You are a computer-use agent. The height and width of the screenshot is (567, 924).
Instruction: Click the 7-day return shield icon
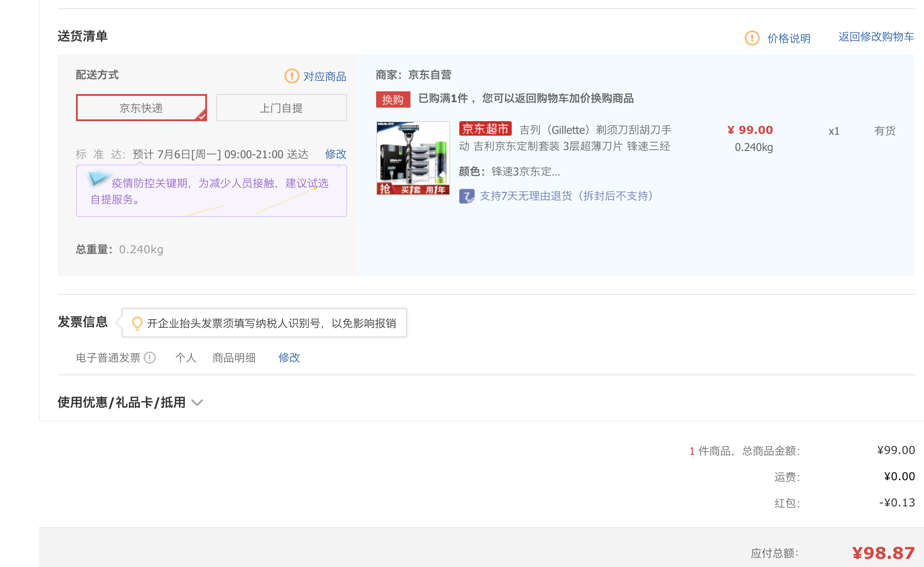pyautogui.click(x=467, y=196)
